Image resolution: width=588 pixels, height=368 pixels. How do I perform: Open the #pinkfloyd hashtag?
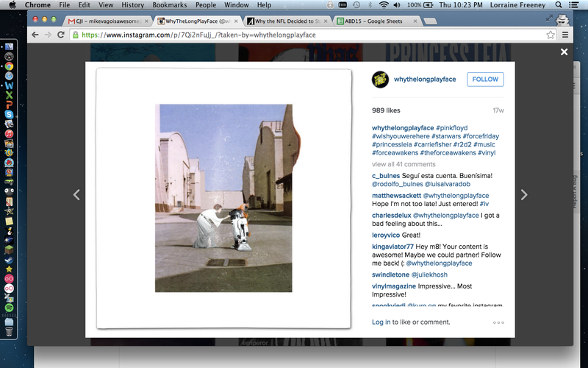pos(452,128)
